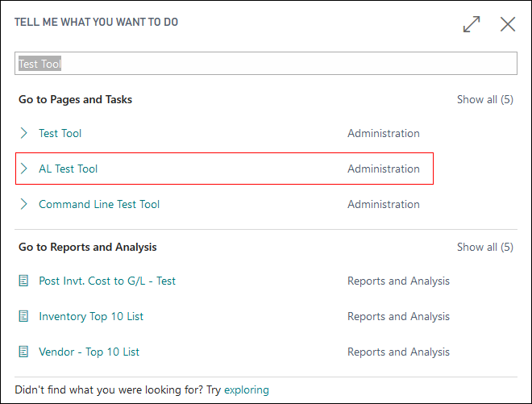Click Administration category next to AL Test Tool
This screenshot has width=532, height=404.
384,169
